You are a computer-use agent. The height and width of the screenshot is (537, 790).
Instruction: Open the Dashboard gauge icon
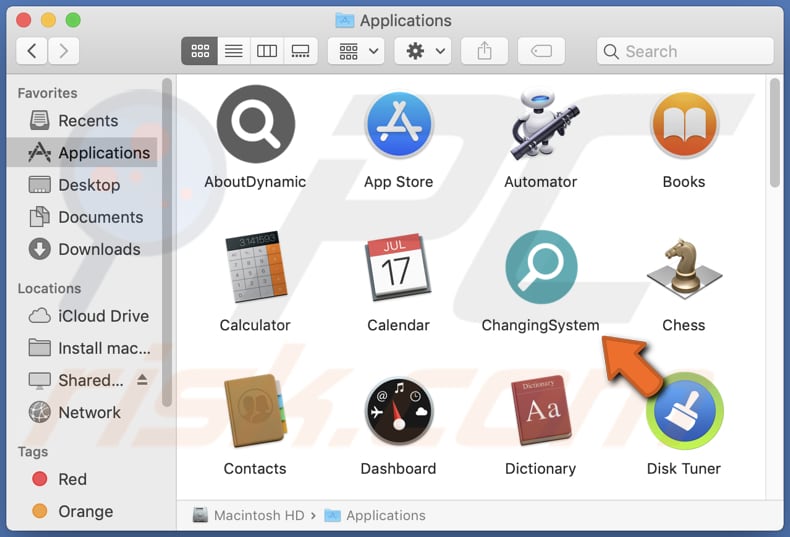(x=399, y=410)
